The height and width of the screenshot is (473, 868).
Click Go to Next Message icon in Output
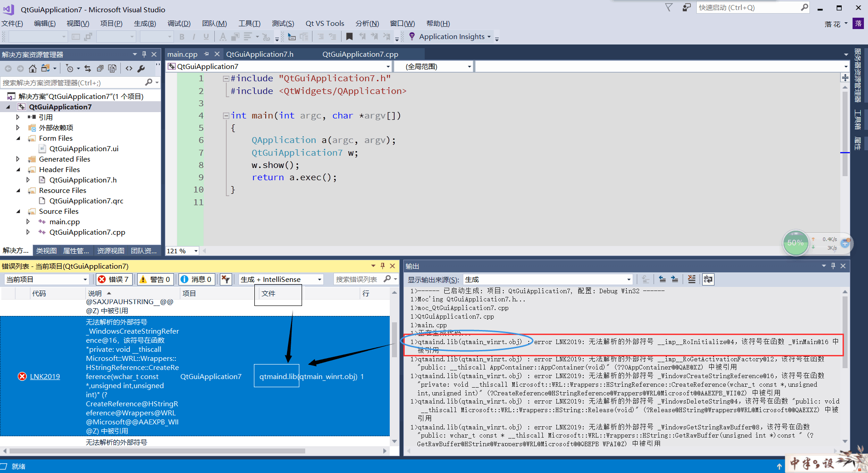pos(675,279)
